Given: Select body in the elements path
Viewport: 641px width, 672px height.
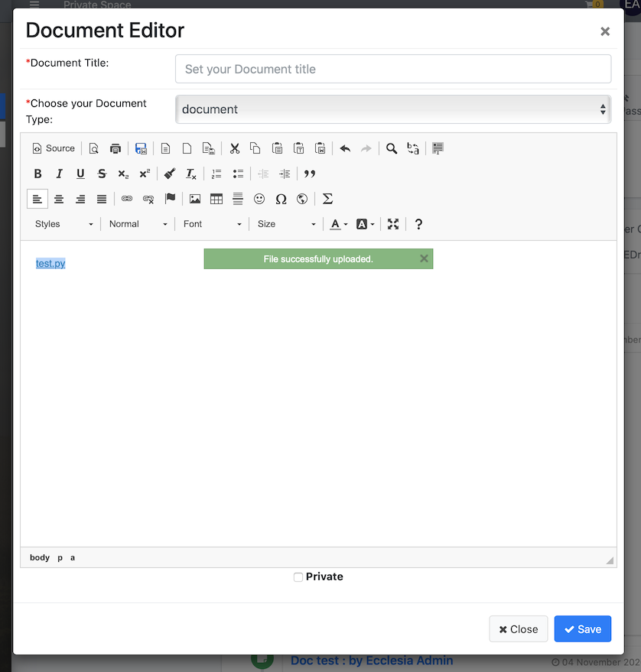Looking at the screenshot, I should (40, 557).
